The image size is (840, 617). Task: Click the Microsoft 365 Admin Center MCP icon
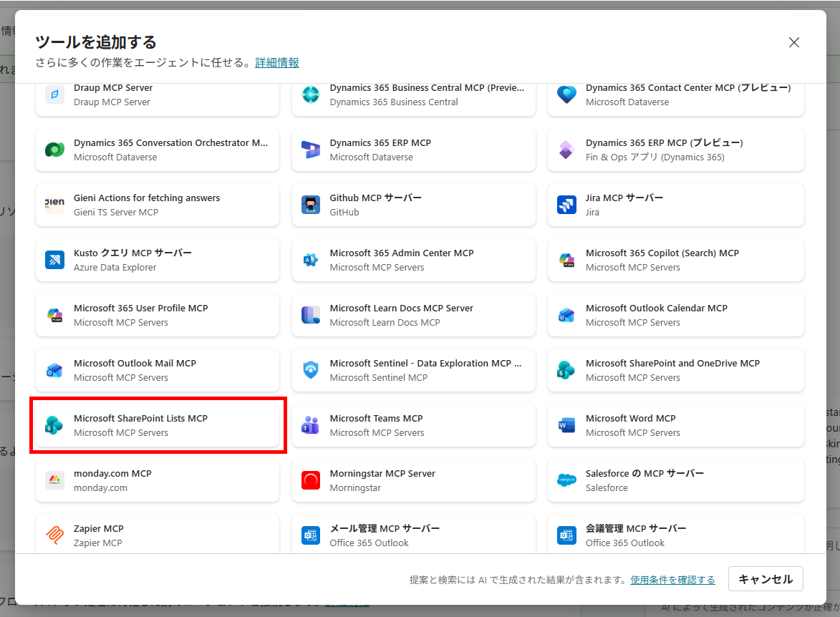(x=311, y=261)
